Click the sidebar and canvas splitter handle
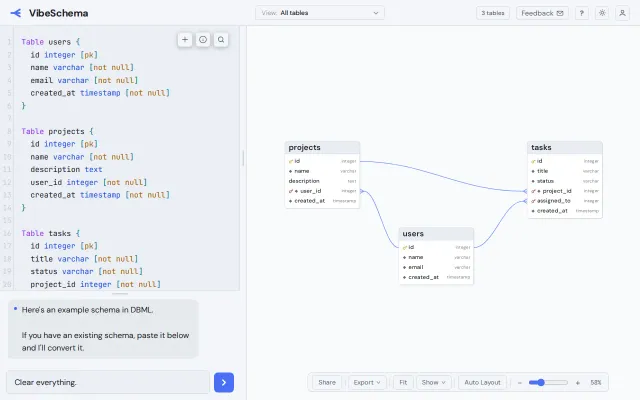 tap(243, 158)
